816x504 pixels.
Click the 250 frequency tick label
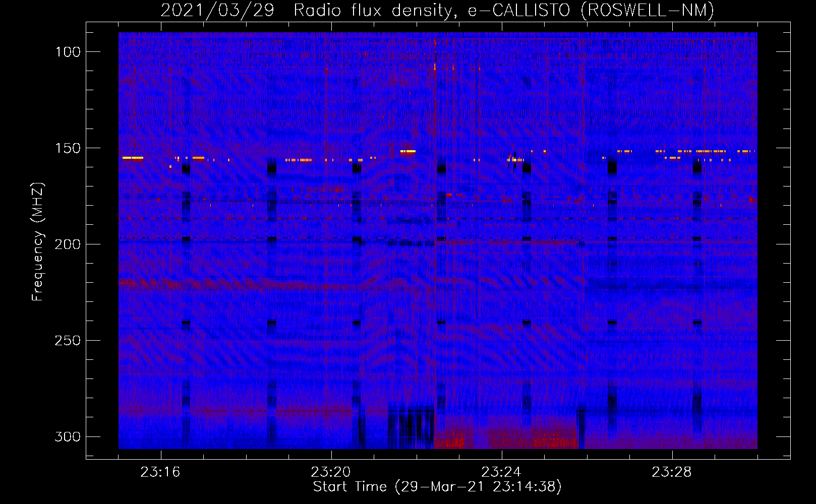(x=68, y=341)
